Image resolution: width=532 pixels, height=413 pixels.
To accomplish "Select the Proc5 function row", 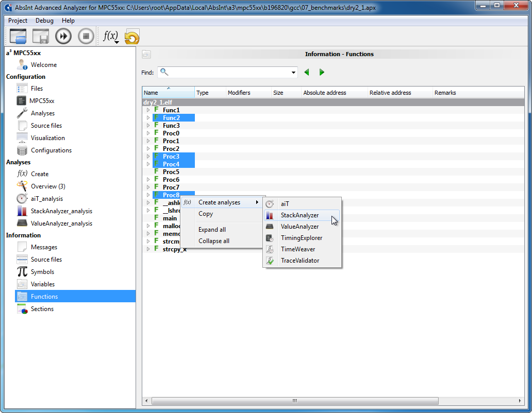I will [x=333, y=172].
